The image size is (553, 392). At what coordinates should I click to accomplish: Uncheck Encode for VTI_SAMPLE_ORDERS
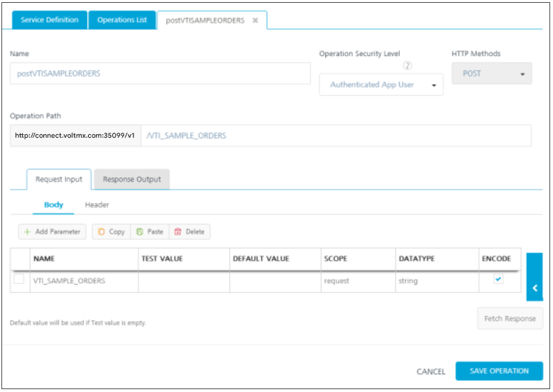click(x=498, y=279)
